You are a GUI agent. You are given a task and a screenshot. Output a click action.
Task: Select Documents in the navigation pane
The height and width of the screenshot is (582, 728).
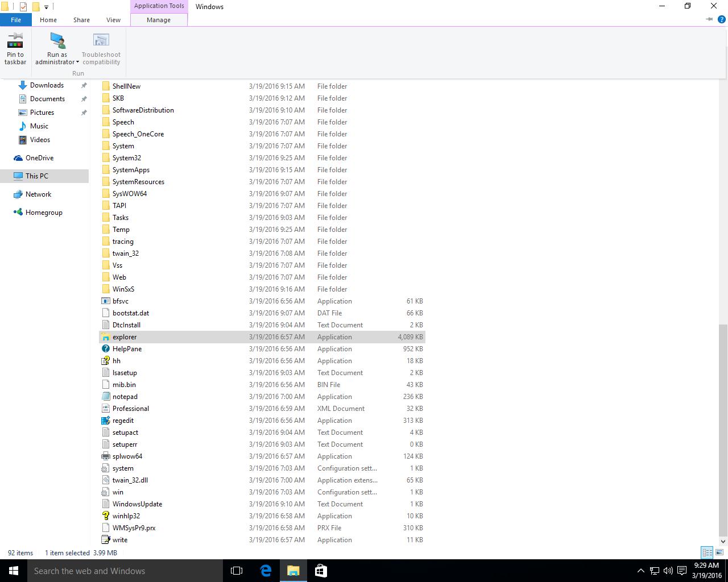point(47,99)
